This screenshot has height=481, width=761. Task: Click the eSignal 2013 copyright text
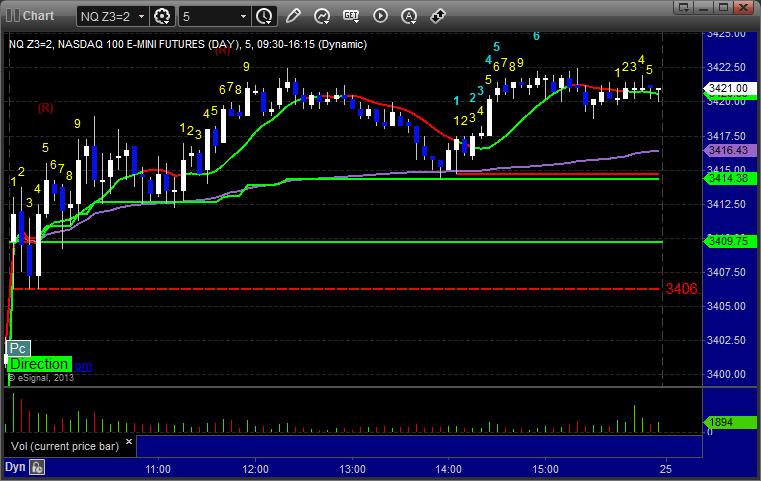click(x=41, y=378)
